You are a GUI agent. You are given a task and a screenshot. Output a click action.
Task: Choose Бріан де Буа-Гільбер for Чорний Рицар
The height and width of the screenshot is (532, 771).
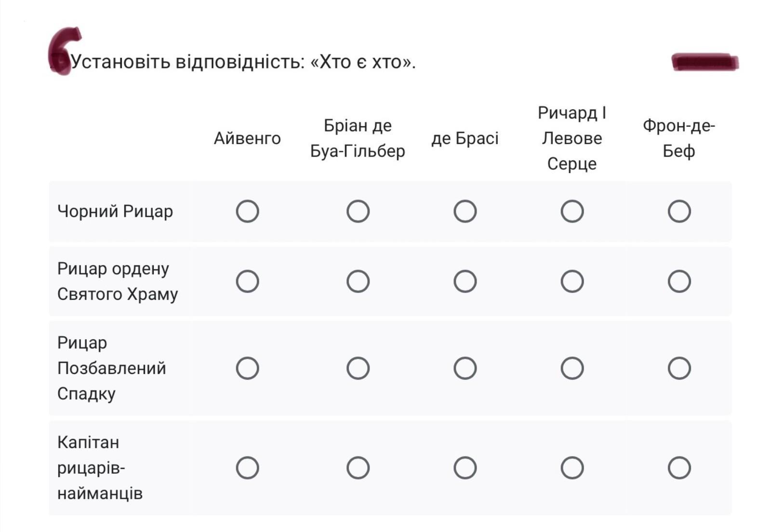(x=358, y=211)
